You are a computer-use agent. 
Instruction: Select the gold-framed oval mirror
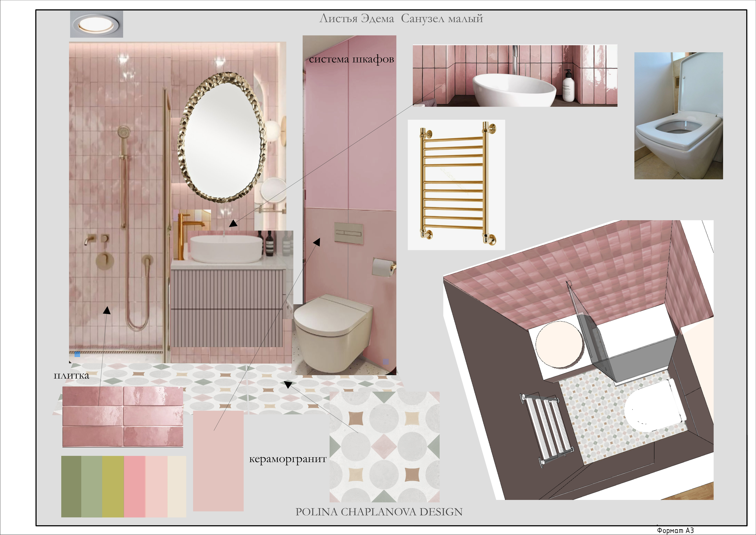[222, 137]
